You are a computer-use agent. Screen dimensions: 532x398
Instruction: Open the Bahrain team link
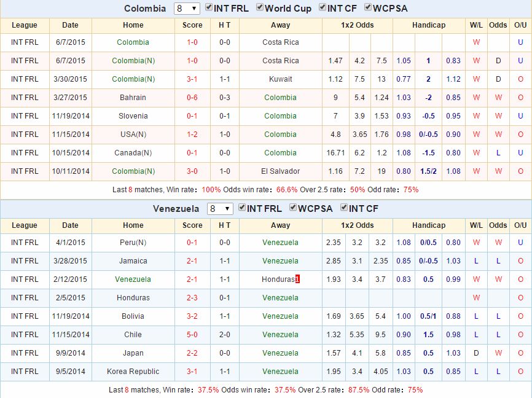[133, 98]
